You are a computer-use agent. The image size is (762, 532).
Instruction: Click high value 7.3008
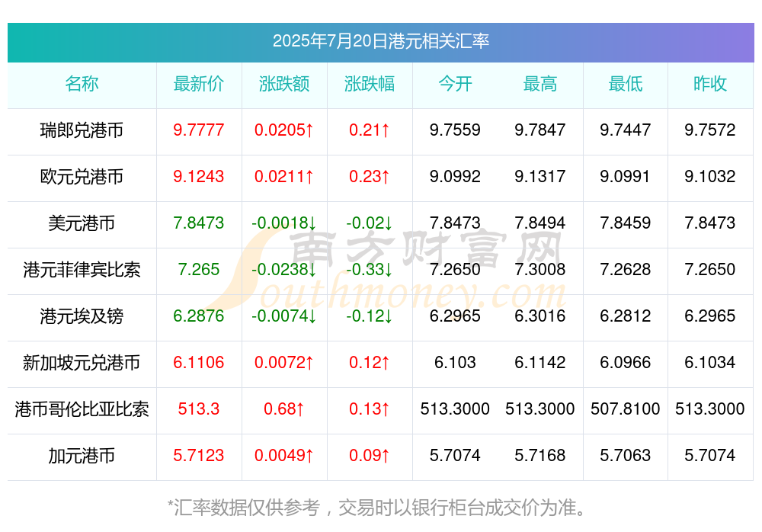click(540, 269)
